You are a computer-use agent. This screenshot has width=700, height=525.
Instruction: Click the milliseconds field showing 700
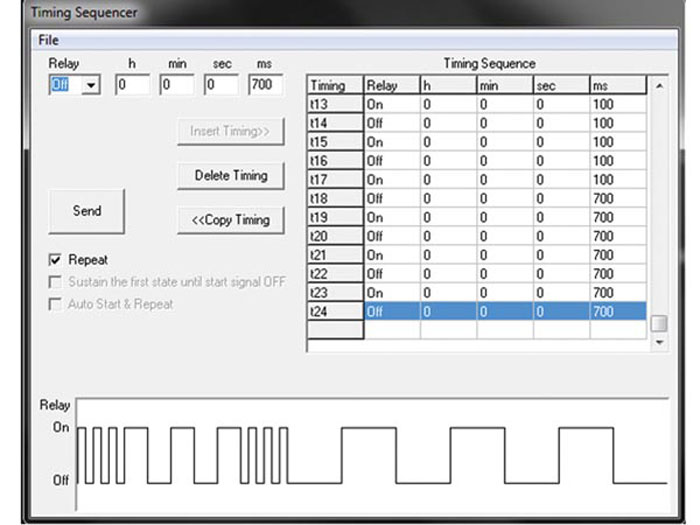tap(265, 86)
